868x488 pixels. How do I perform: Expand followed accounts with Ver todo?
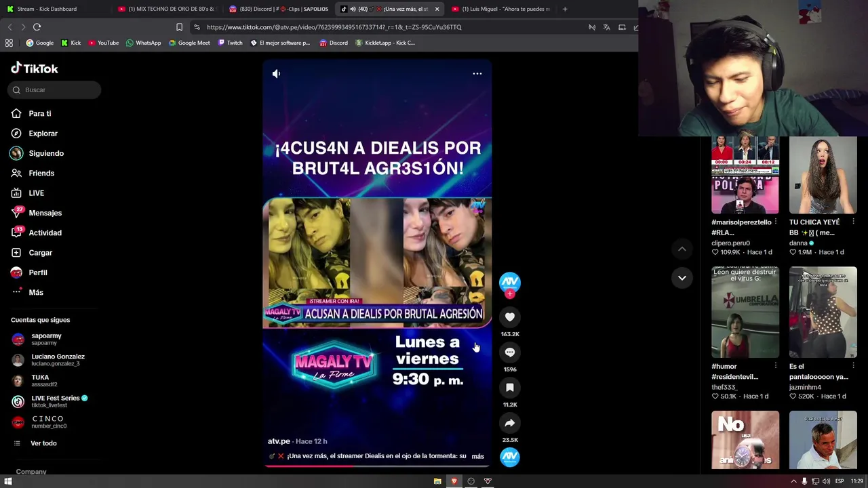[x=43, y=443]
